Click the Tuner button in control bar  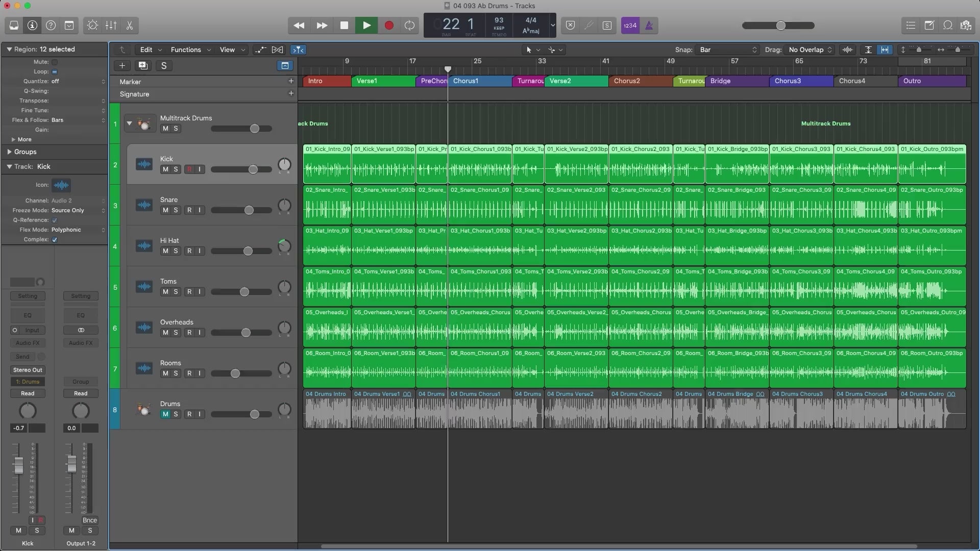(589, 25)
